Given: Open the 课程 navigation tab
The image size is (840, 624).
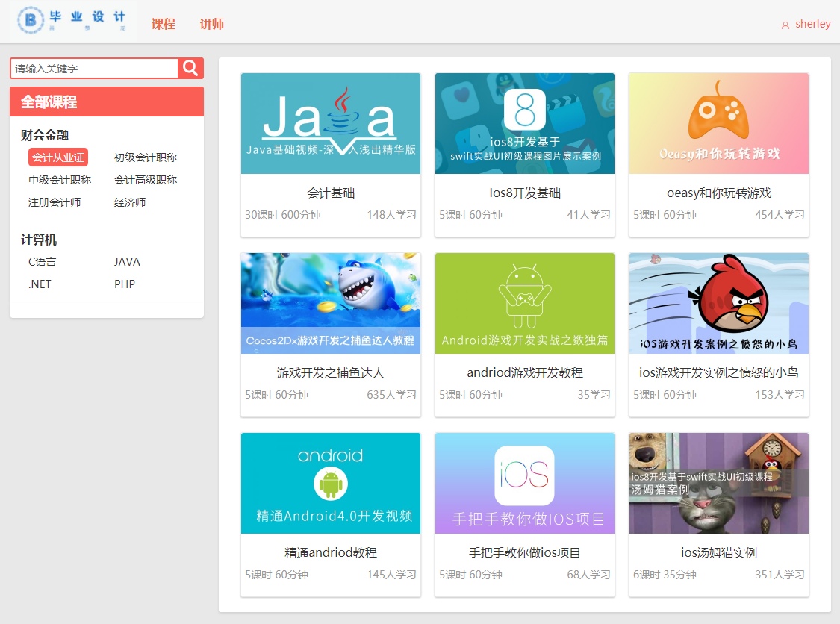Looking at the screenshot, I should pyautogui.click(x=164, y=24).
